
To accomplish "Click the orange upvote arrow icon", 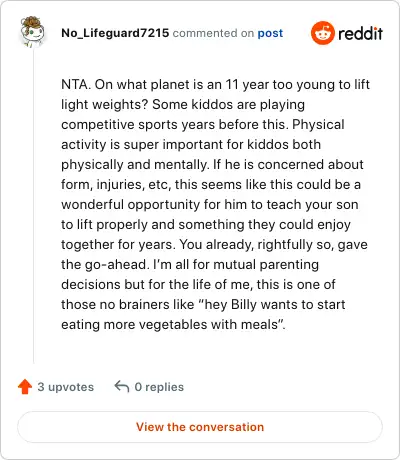I will [x=25, y=387].
